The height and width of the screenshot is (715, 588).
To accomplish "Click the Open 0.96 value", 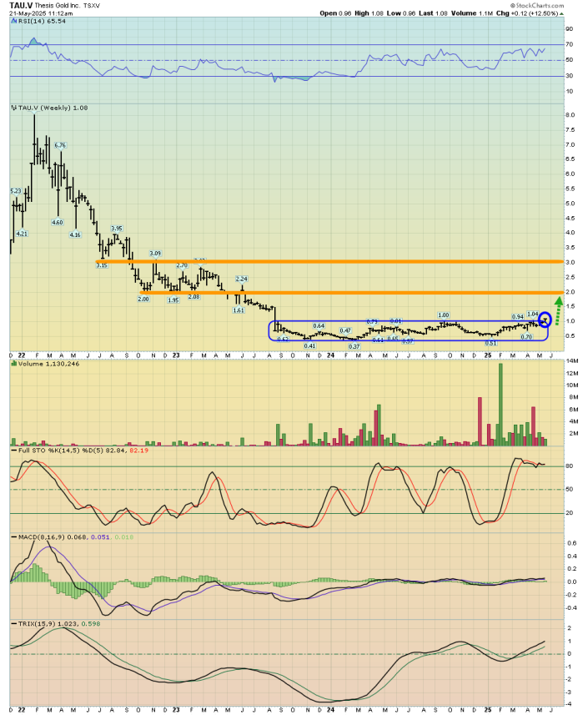I will [335, 13].
